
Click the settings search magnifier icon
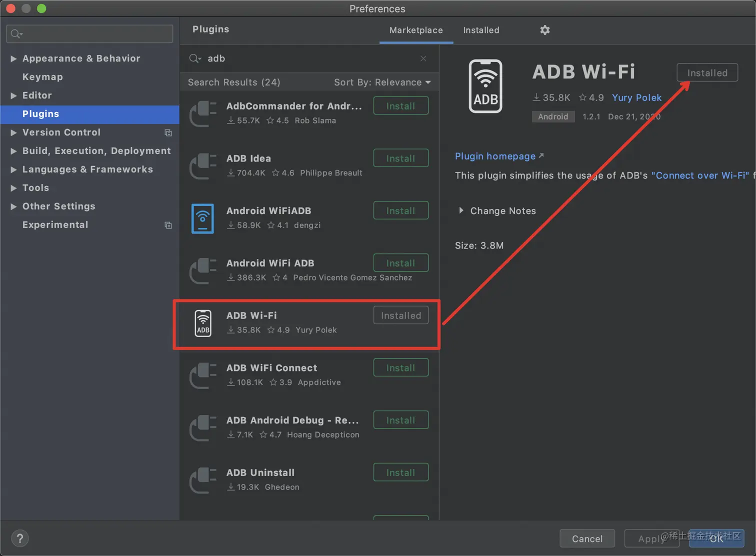point(16,33)
